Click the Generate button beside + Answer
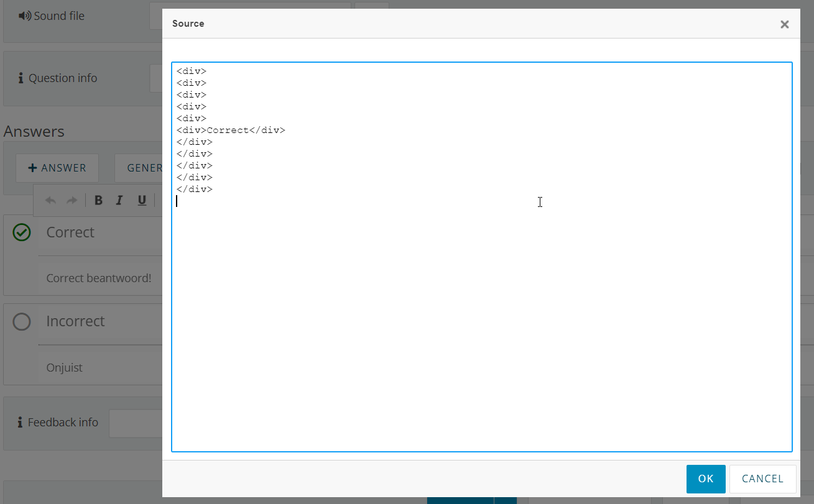This screenshot has height=504, width=814. pyautogui.click(x=139, y=168)
